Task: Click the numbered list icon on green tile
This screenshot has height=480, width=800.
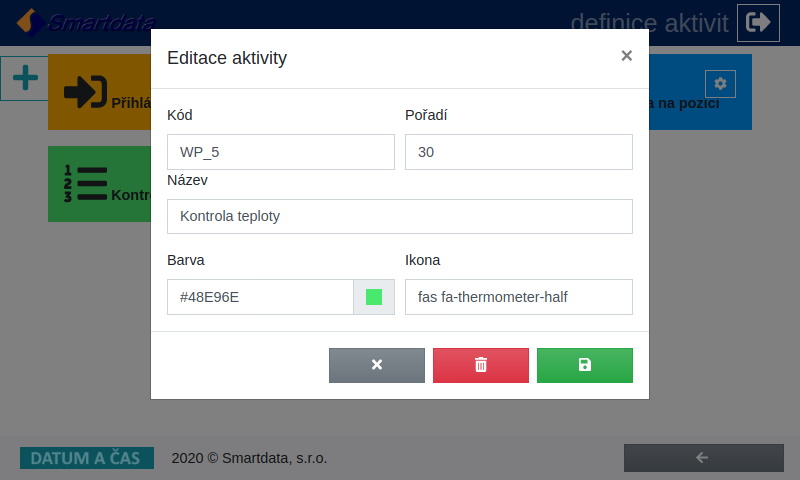Action: click(85, 184)
